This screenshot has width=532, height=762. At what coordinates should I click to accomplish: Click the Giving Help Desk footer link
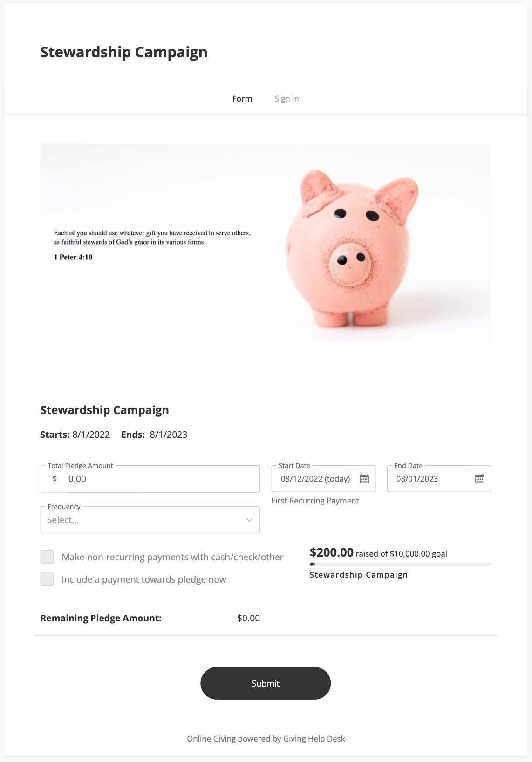pos(314,739)
